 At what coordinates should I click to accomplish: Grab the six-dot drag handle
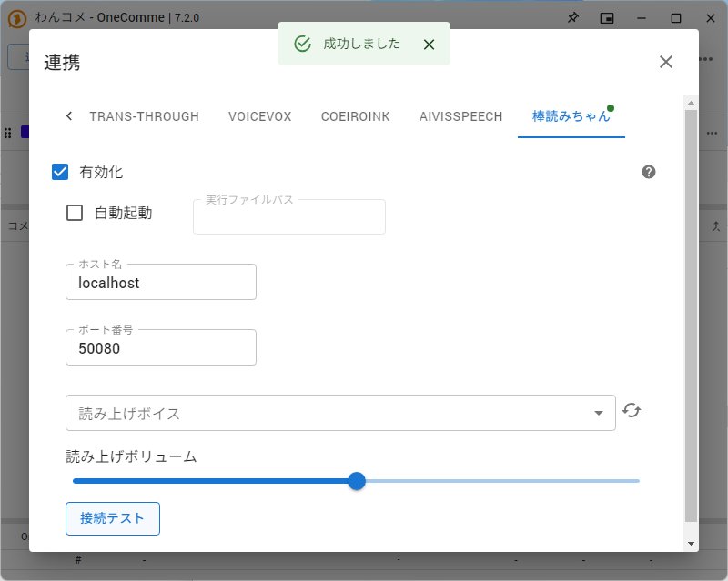7,133
